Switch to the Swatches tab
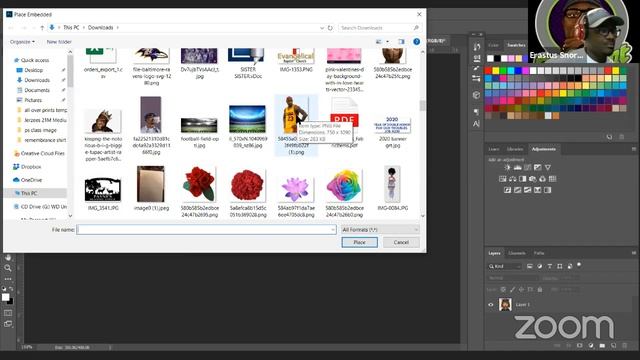 (x=516, y=45)
